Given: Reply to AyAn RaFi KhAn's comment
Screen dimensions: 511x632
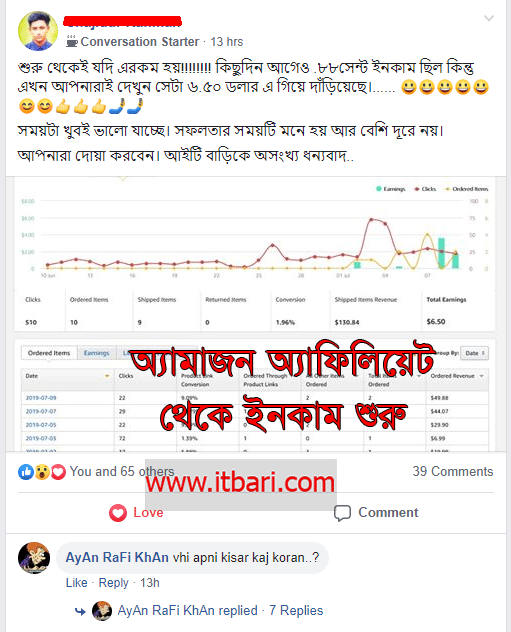Looking at the screenshot, I should click(113, 583).
